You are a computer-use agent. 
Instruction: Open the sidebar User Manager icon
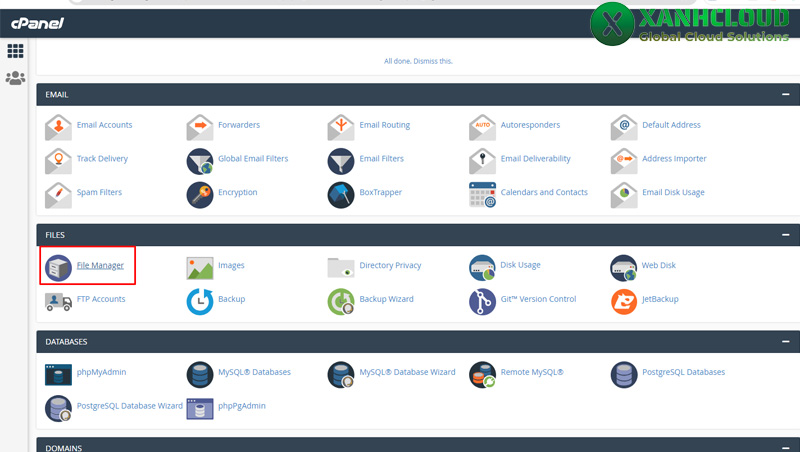pyautogui.click(x=15, y=78)
